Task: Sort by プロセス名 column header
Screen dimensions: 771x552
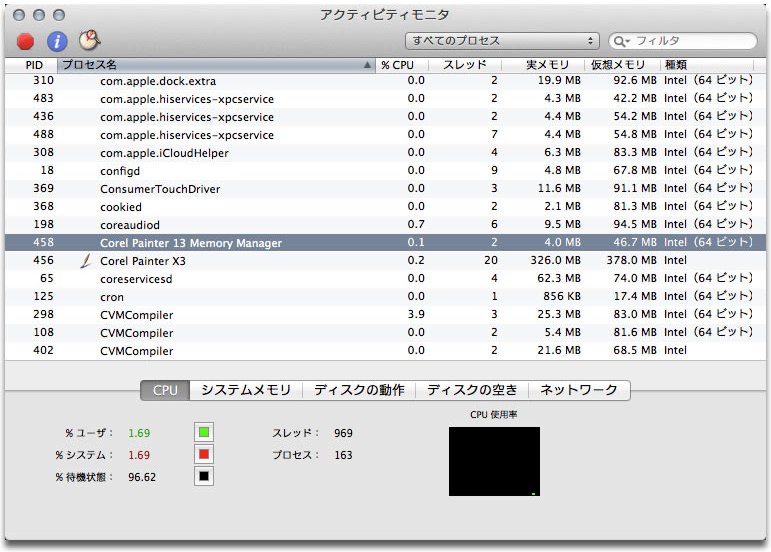Action: click(x=216, y=65)
